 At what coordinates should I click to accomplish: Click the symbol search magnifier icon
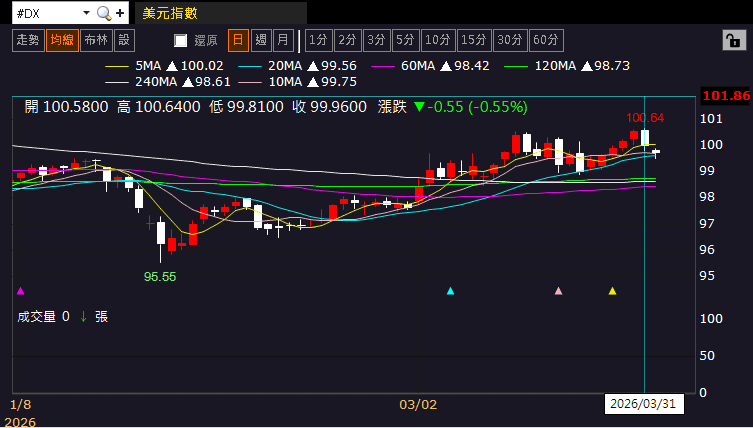[104, 13]
